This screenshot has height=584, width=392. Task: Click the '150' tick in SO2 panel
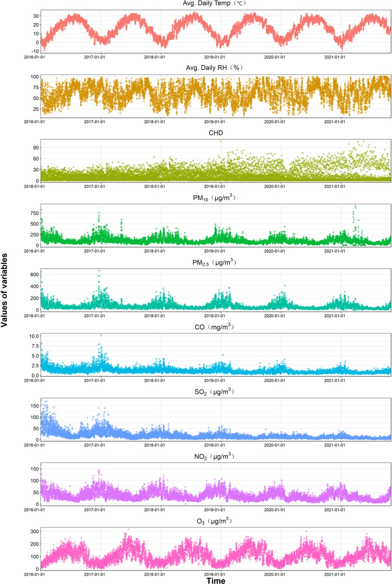pos(35,406)
